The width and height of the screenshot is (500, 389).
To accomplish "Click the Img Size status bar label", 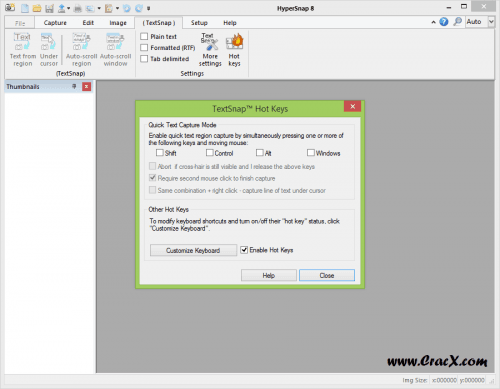I will (415, 380).
